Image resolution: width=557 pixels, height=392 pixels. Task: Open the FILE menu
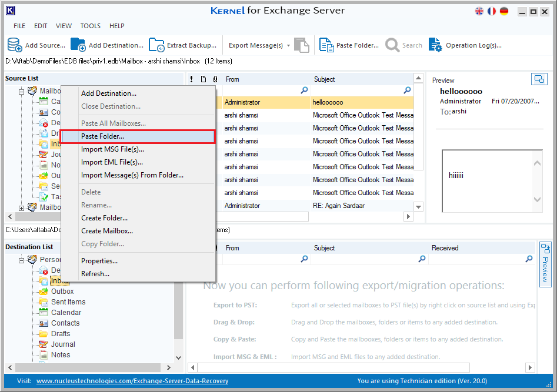(19, 26)
